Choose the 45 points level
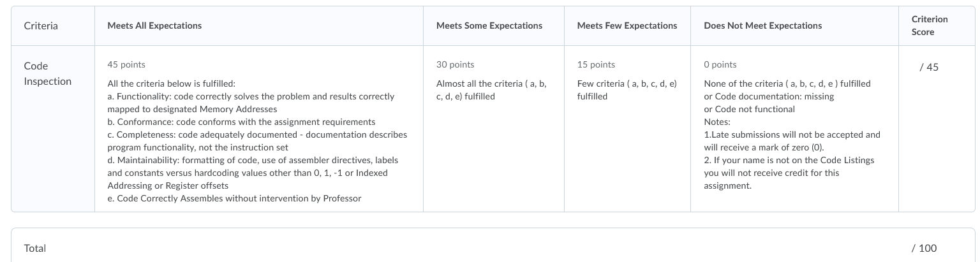980x262 pixels. (x=126, y=64)
